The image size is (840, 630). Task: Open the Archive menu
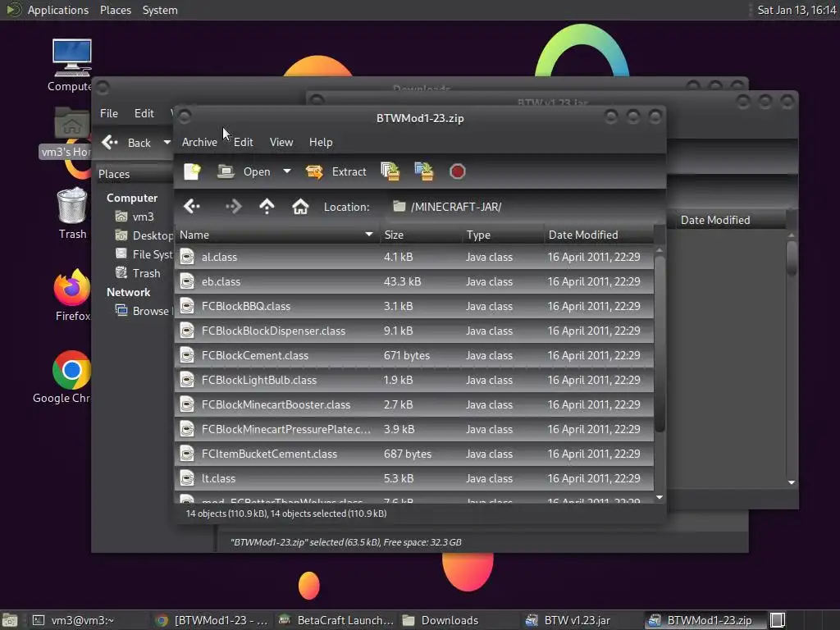[199, 142]
